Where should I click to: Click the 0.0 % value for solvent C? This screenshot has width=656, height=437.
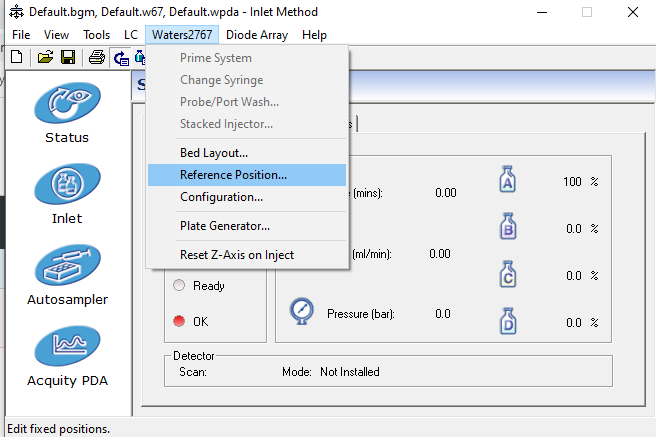tap(582, 276)
